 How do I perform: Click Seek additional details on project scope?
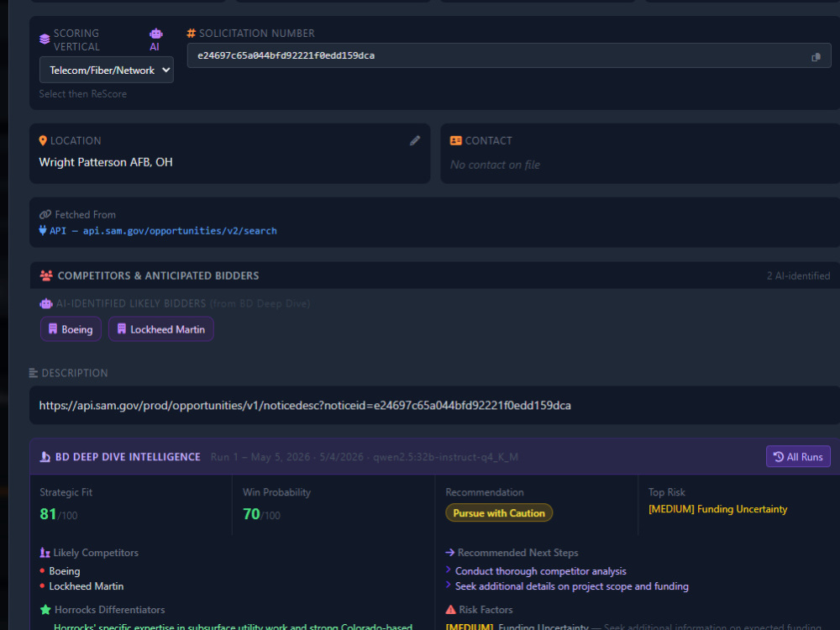[571, 586]
